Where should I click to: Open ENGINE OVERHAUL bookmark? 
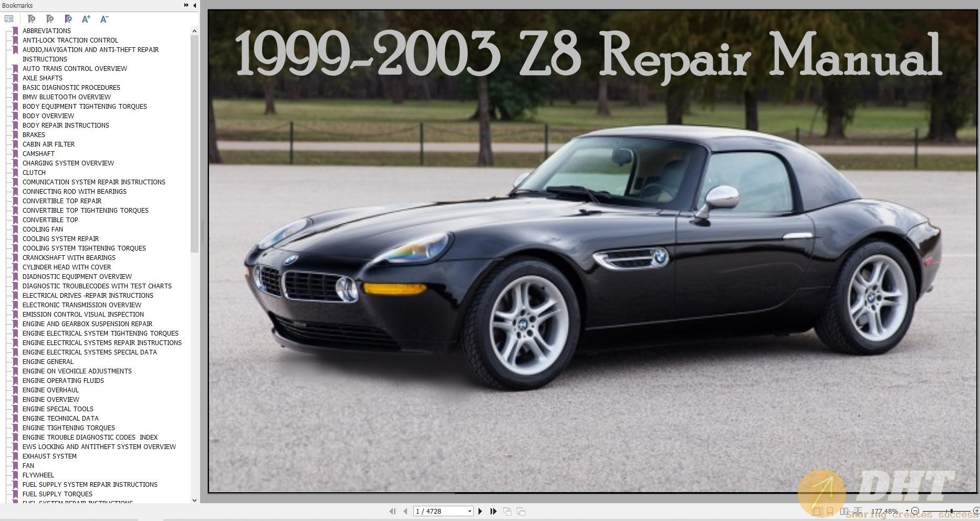tap(50, 390)
